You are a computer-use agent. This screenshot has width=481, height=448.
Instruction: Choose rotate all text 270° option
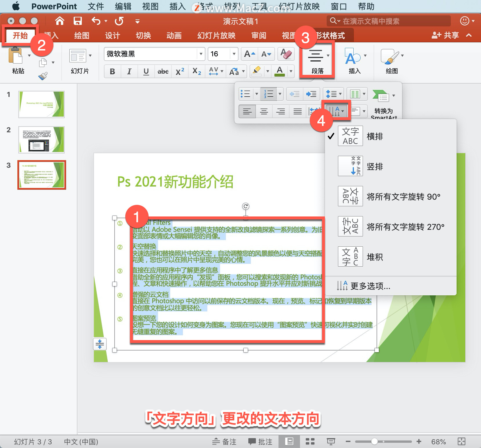390,227
